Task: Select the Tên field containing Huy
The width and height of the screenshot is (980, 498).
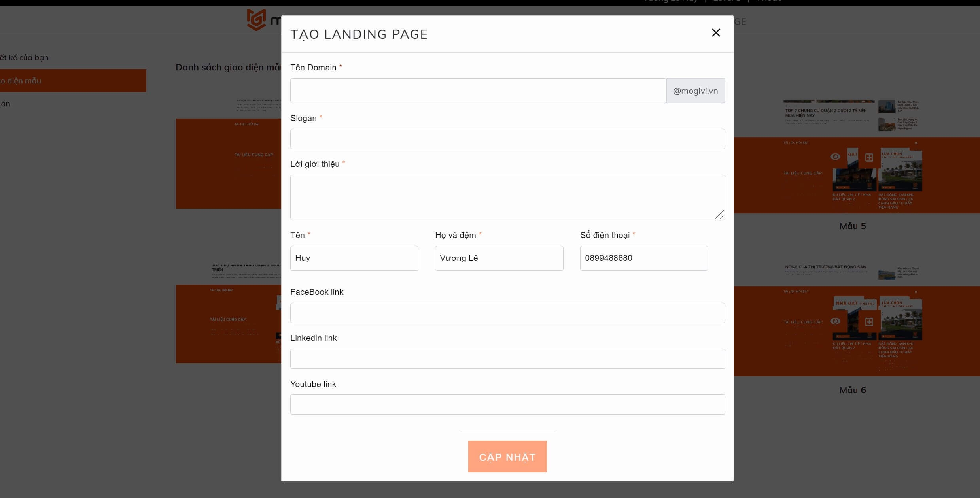Action: [x=354, y=258]
